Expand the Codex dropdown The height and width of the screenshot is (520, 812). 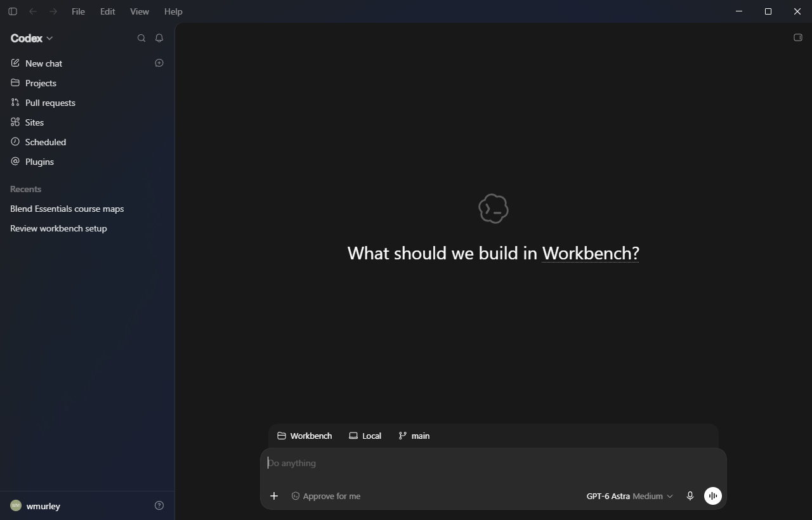[x=32, y=38]
